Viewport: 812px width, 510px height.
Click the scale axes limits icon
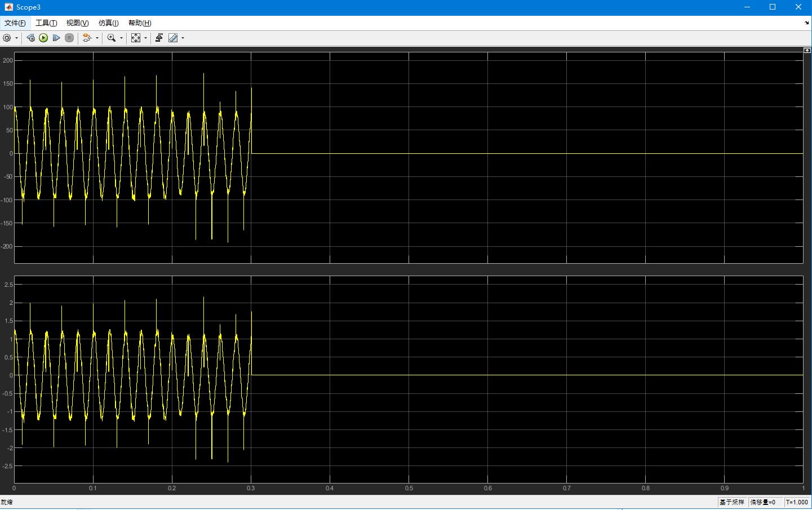pyautogui.click(x=136, y=38)
